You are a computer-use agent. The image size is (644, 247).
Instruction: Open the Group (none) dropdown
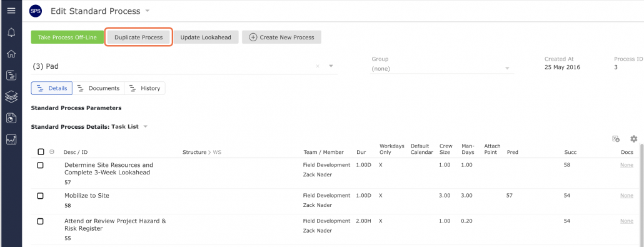442,69
